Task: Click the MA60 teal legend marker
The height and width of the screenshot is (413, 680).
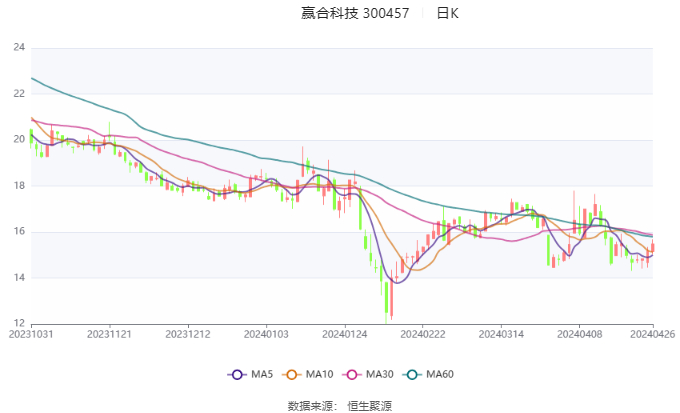Action: point(413,374)
